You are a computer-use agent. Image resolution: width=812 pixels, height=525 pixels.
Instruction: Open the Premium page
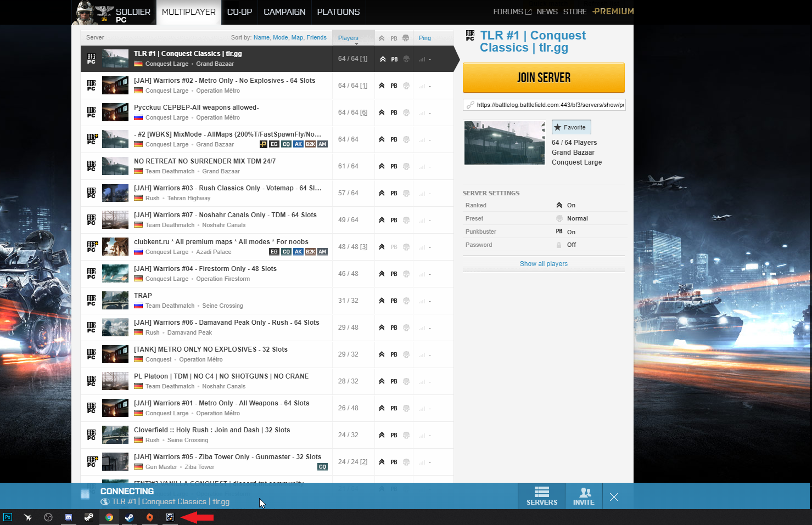tap(613, 12)
